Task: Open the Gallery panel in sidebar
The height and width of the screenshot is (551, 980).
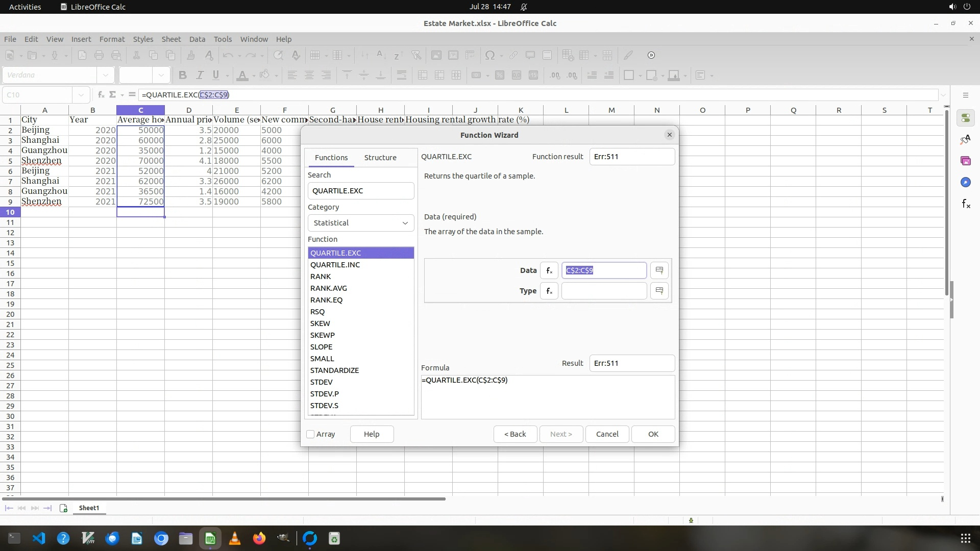Action: (965, 161)
